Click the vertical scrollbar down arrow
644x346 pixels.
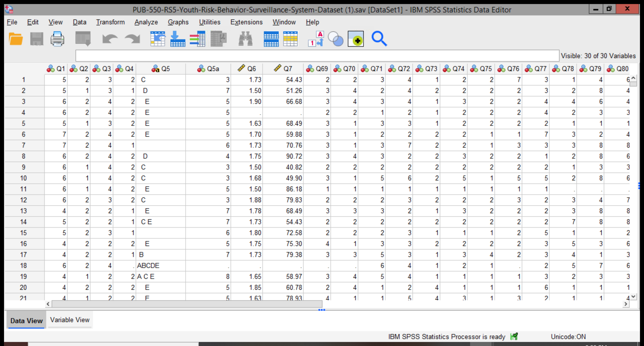[633, 297]
